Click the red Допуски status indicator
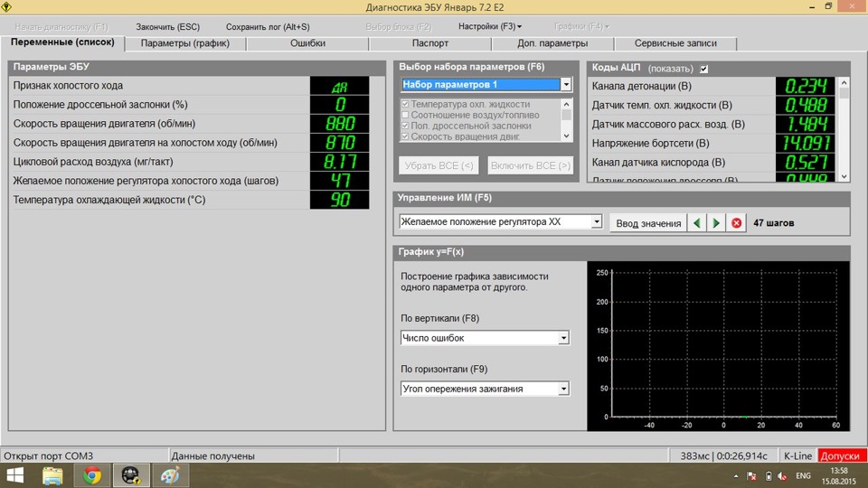Screen dimensions: 868x488 click(x=841, y=456)
